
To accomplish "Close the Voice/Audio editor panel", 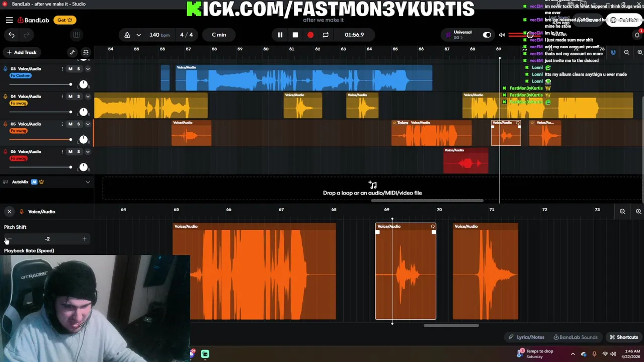I will (9, 212).
